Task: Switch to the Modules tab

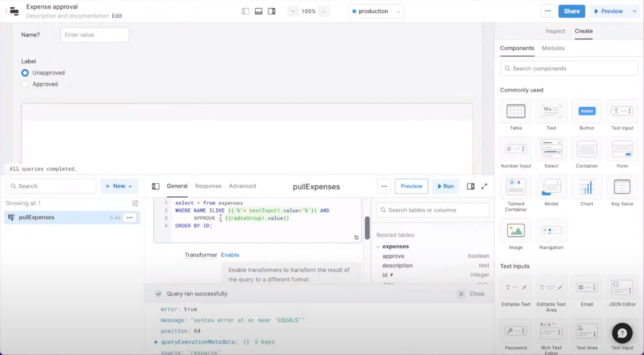Action: point(553,48)
